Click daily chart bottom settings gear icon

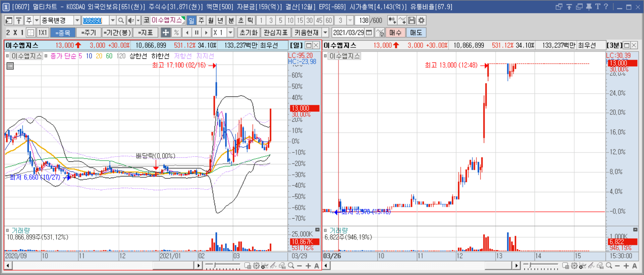point(256,266)
